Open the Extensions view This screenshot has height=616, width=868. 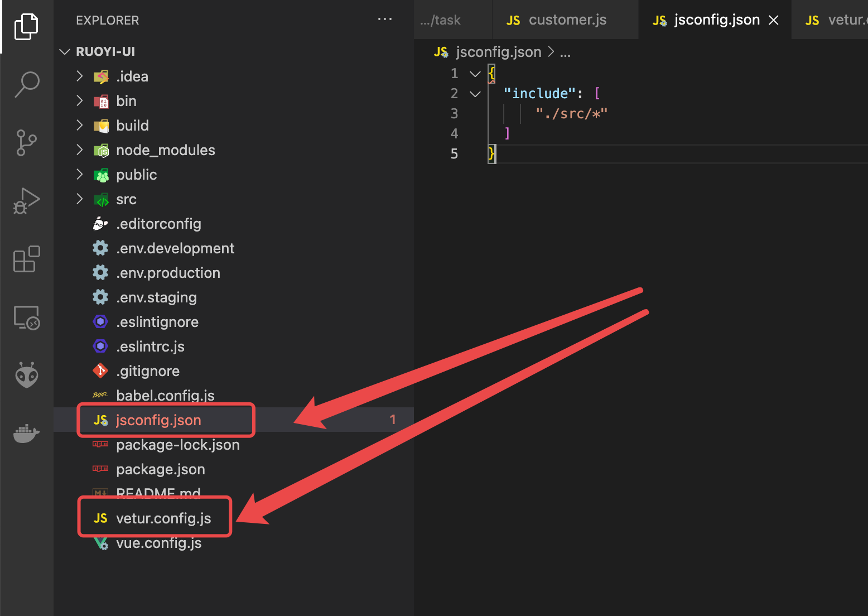coord(26,259)
